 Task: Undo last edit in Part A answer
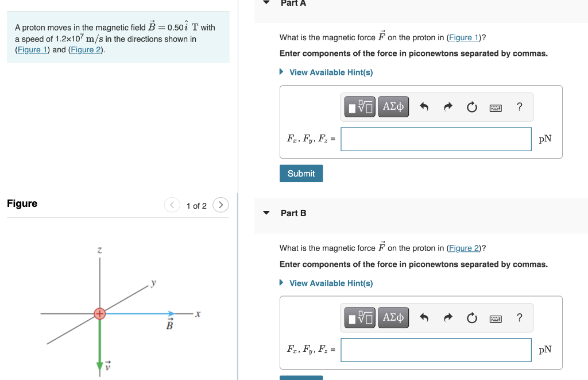coord(424,107)
